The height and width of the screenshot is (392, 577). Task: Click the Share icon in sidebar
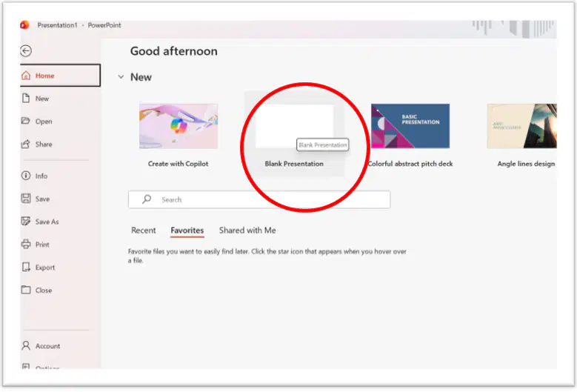click(x=26, y=144)
